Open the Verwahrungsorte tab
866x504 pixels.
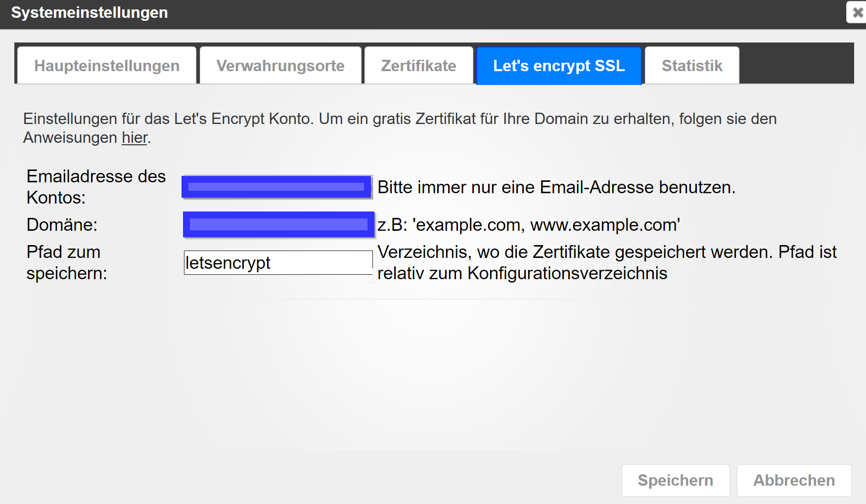click(x=280, y=66)
